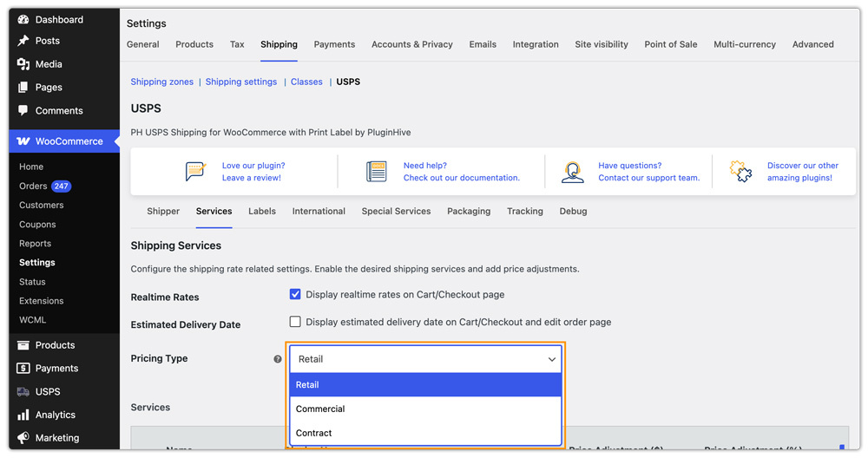Switch to the General settings tab
Image resolution: width=868 pixels, height=458 pixels.
pyautogui.click(x=143, y=44)
